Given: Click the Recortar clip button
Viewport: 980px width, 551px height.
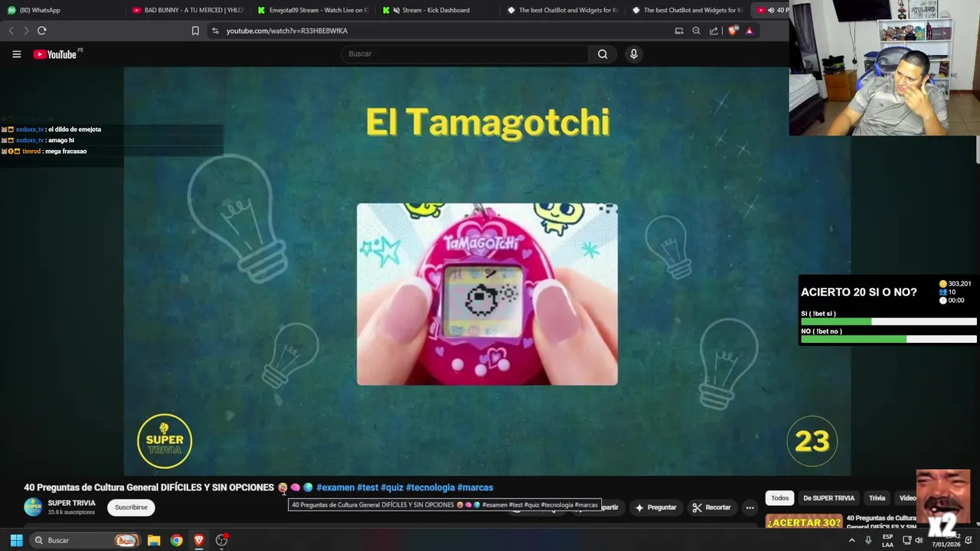Looking at the screenshot, I should [x=711, y=507].
